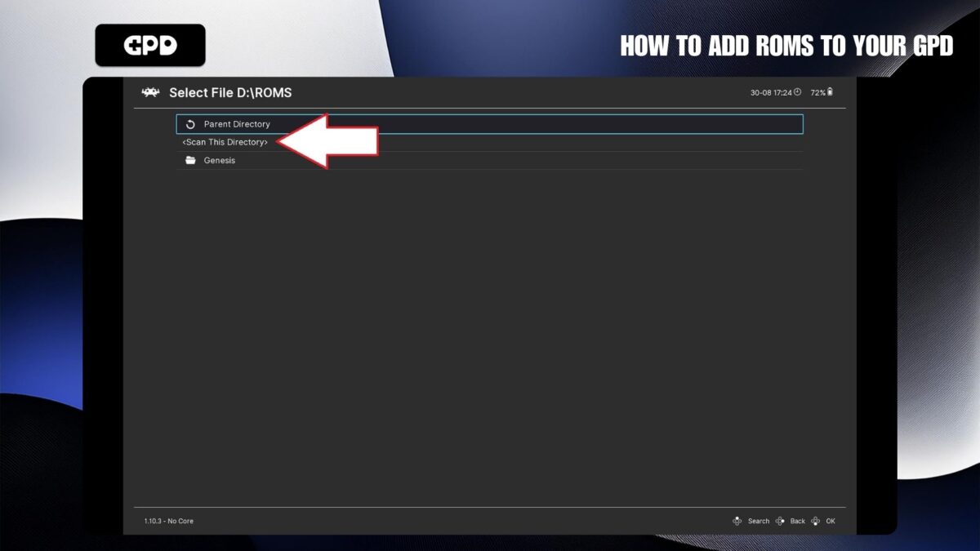Viewport: 980px width, 551px height.
Task: Click the OK text label in footer
Action: pyautogui.click(x=831, y=521)
